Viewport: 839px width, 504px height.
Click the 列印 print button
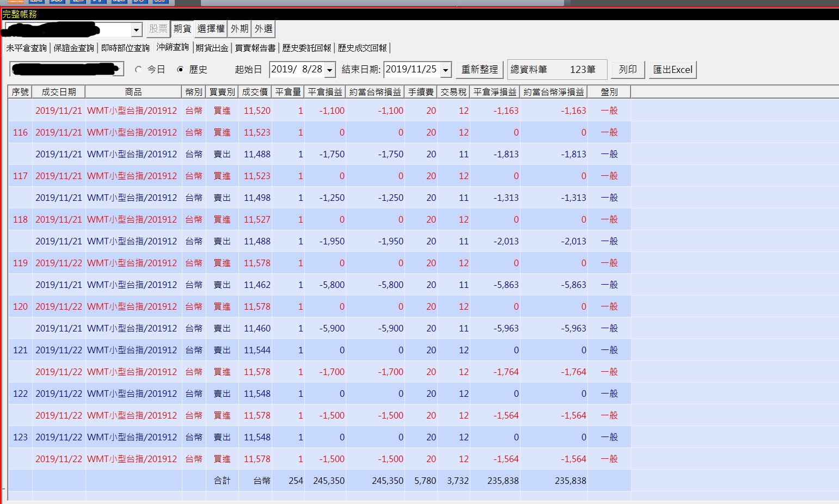coord(628,70)
